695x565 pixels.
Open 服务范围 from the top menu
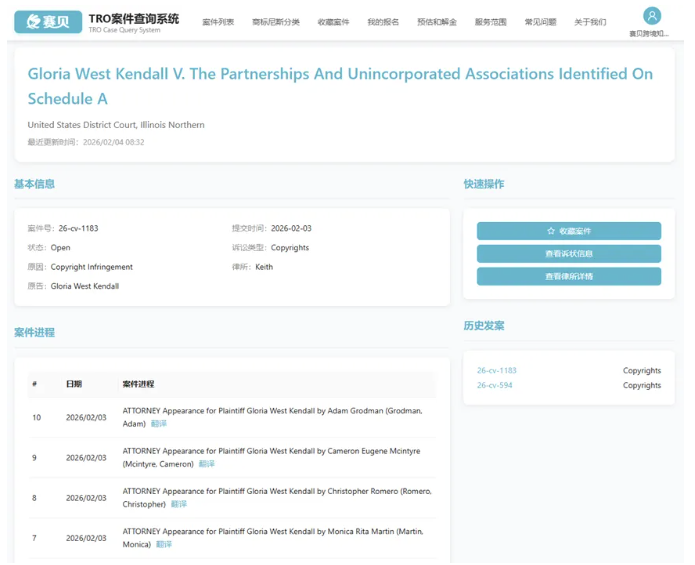491,22
